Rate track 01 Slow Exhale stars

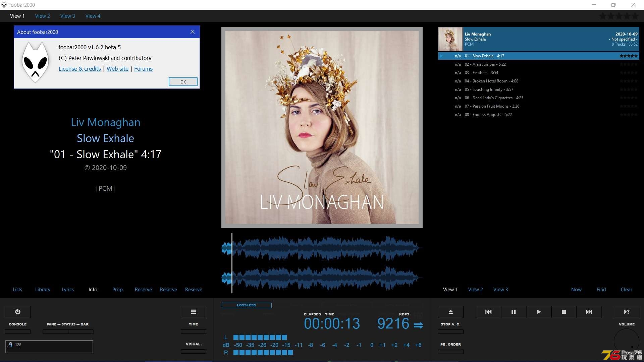coord(629,56)
